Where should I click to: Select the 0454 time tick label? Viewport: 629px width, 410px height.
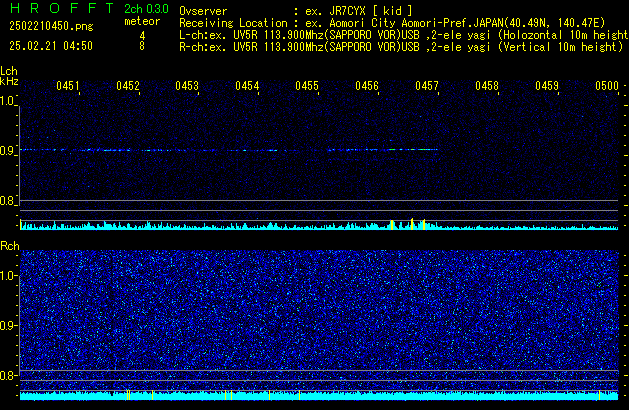pos(247,86)
